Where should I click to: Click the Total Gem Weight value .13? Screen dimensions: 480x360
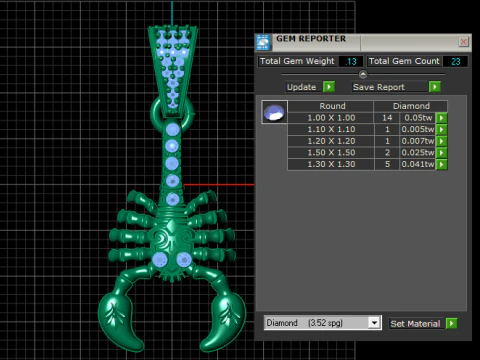tap(351, 61)
